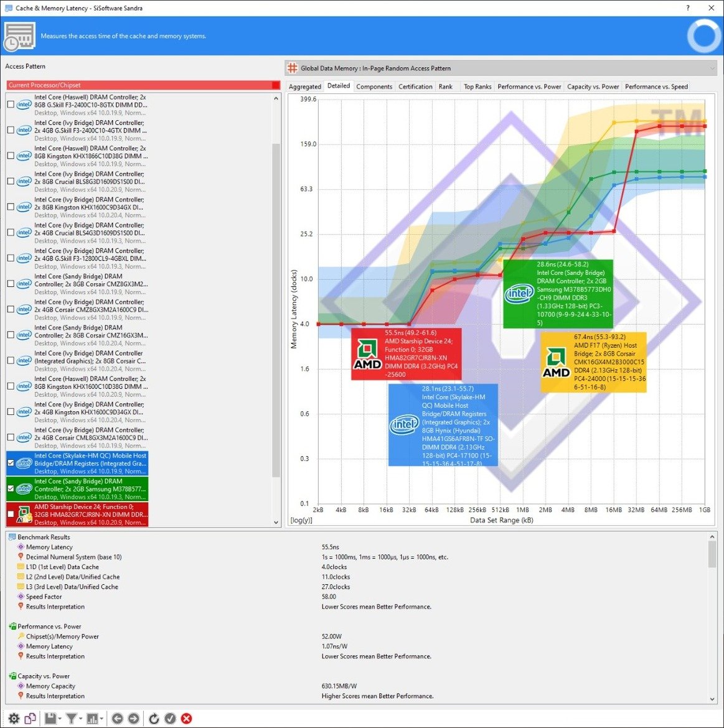Click the Chipset(s)/Memory Power wrench icon
Image resolution: width=724 pixels, height=728 pixels.
click(21, 636)
